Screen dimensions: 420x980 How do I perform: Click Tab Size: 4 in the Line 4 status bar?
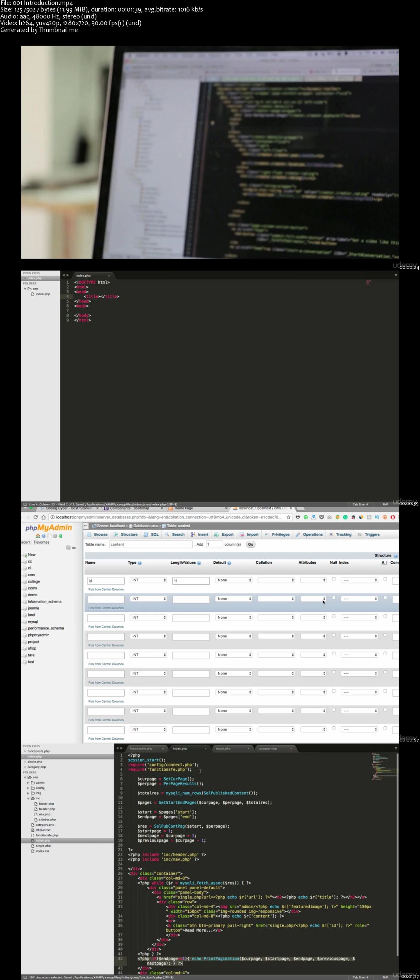coord(361,504)
